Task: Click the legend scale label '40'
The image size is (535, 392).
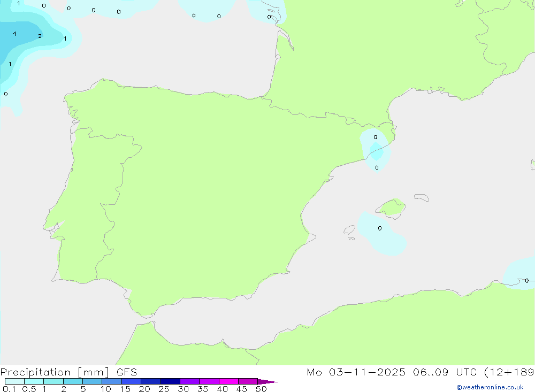Action: click(222, 389)
